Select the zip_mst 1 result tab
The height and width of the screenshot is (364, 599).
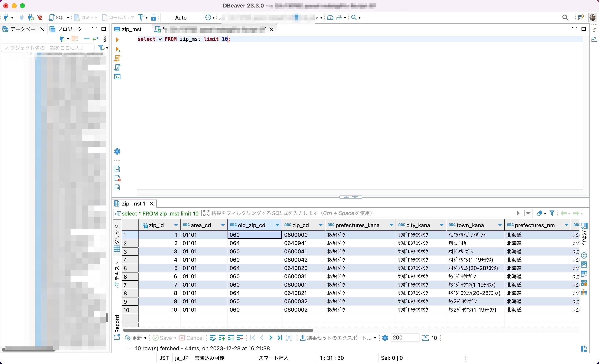(133, 203)
